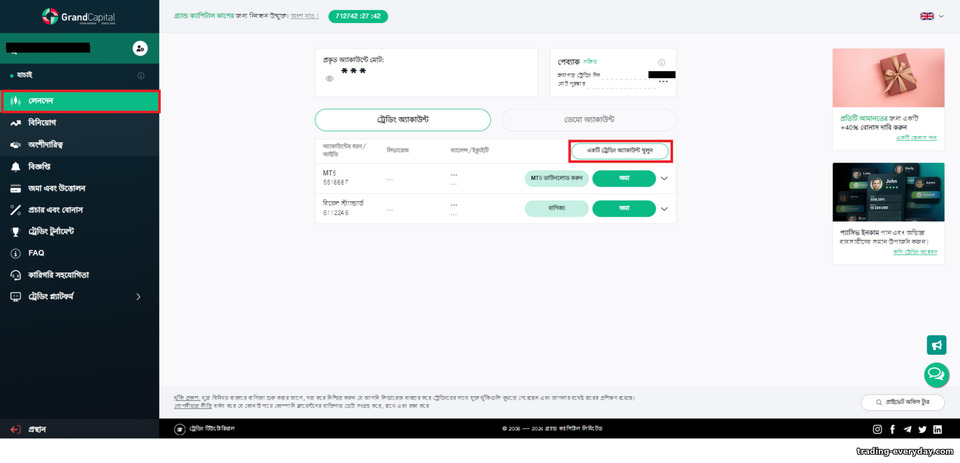
Task: Expand the trading platform sidebar submenu
Action: click(138, 296)
